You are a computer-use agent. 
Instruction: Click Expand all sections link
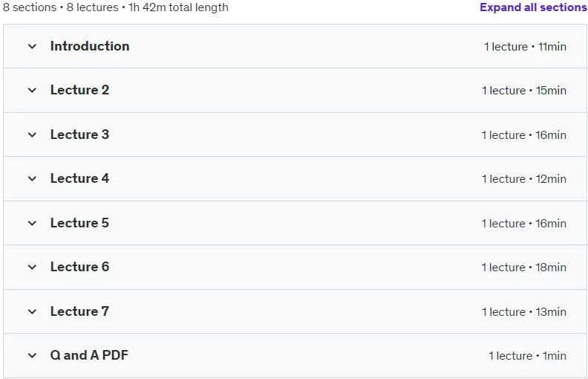[533, 7]
